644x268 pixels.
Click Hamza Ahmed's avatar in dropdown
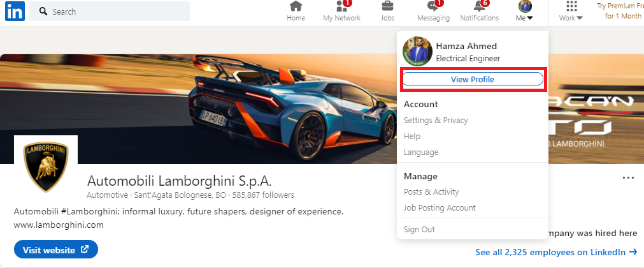(417, 52)
